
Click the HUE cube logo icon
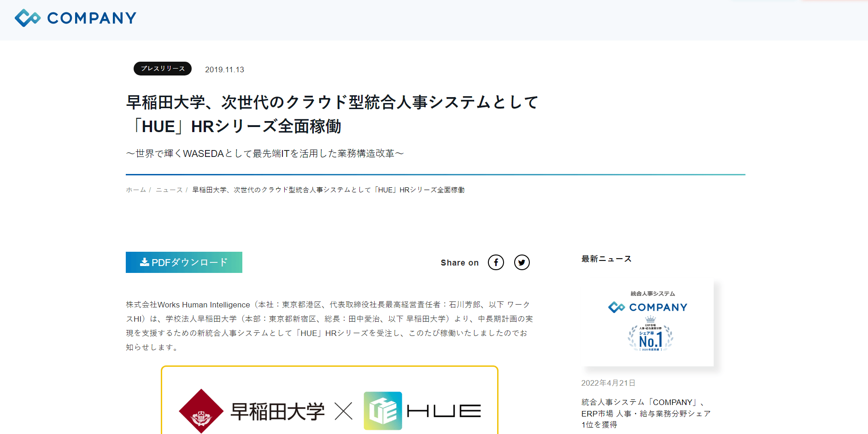click(383, 411)
